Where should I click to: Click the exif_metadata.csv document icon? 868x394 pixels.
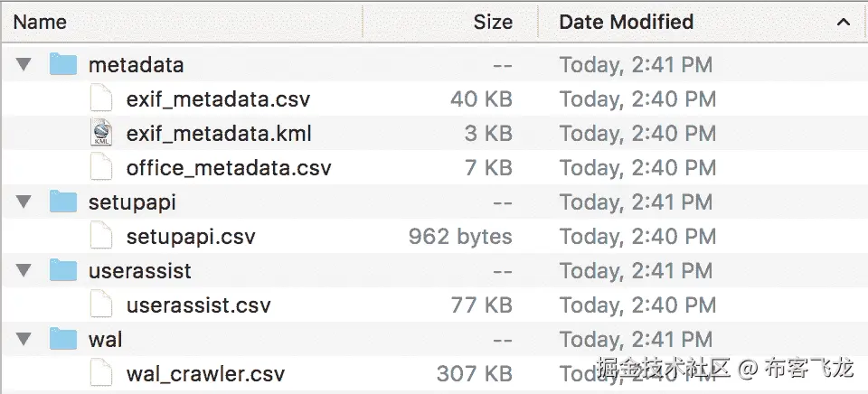click(101, 99)
